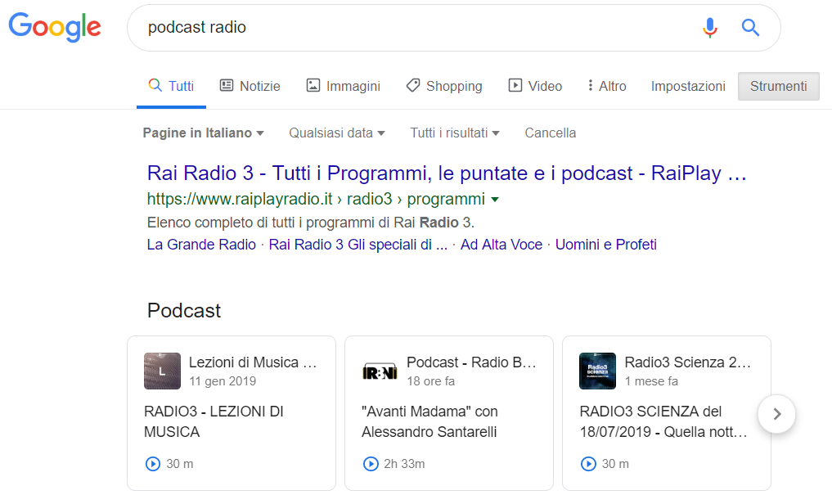The height and width of the screenshot is (504, 832).
Task: Switch to the Shopping tab
Action: click(444, 86)
